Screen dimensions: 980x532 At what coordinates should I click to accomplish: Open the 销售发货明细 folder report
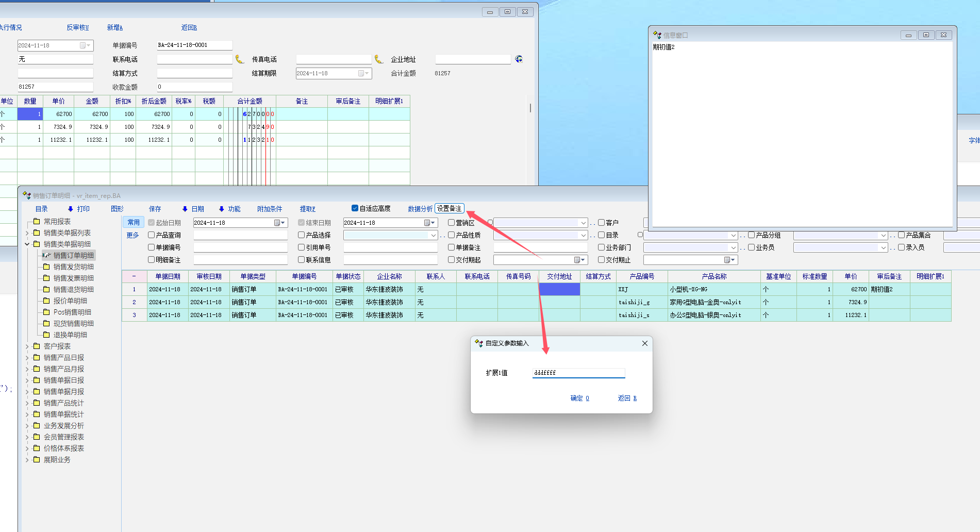(x=73, y=267)
